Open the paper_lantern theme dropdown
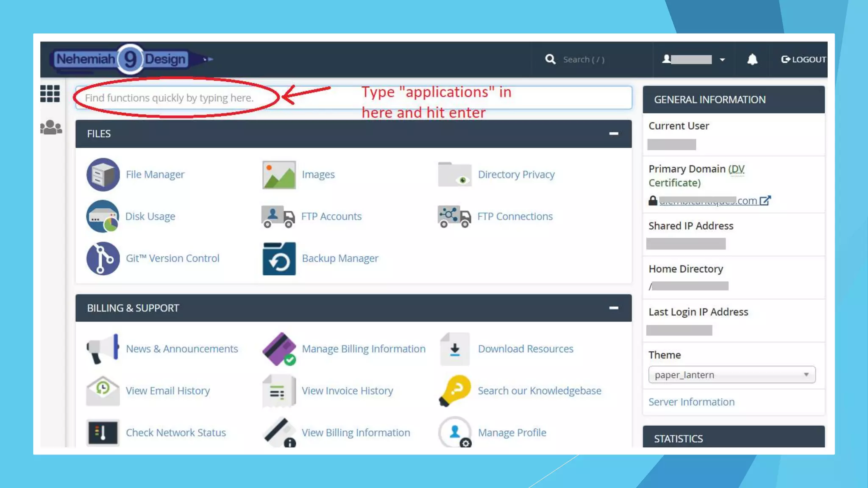The height and width of the screenshot is (488, 868). point(732,375)
